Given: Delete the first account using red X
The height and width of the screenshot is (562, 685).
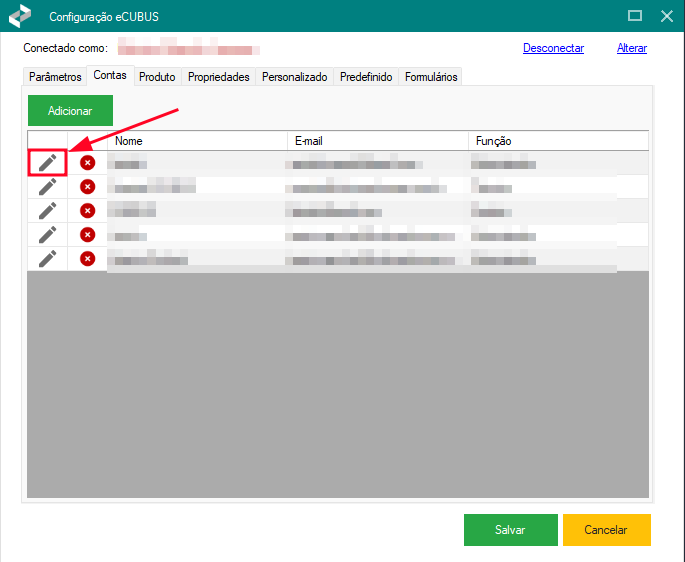Looking at the screenshot, I should (87, 163).
